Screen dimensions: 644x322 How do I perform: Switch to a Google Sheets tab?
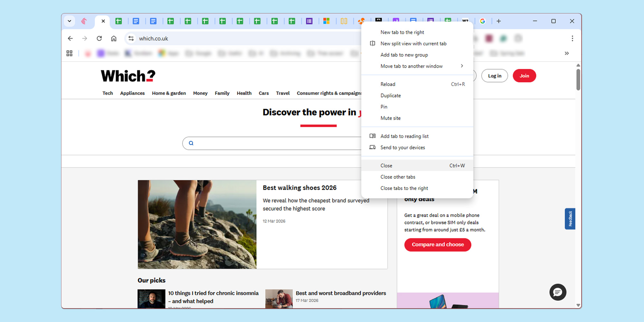point(119,21)
